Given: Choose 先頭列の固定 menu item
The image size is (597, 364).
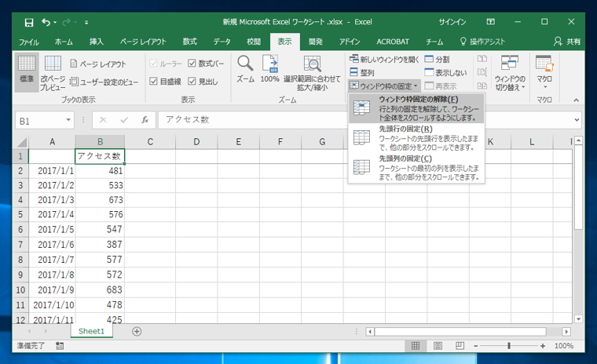Looking at the screenshot, I should click(x=416, y=167).
